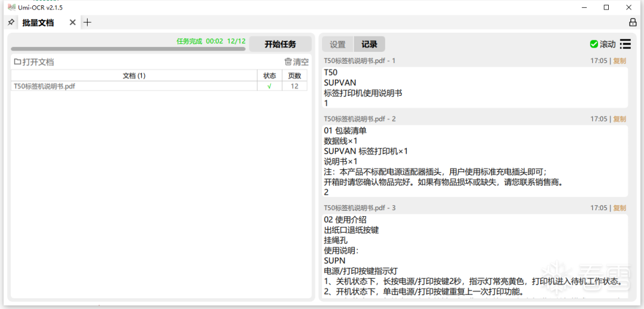Click the Umi-OCR app icon in title bar
The width and height of the screenshot is (644, 309).
[x=11, y=7]
